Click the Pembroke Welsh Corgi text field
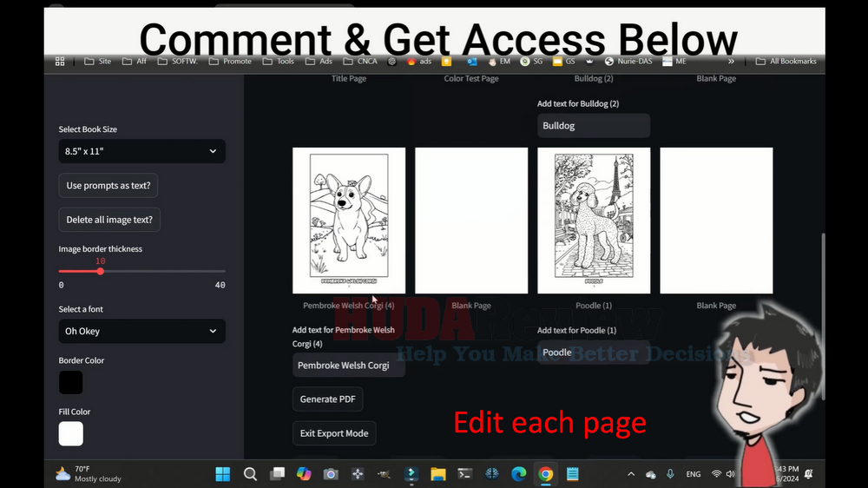The width and height of the screenshot is (868, 488). point(348,366)
